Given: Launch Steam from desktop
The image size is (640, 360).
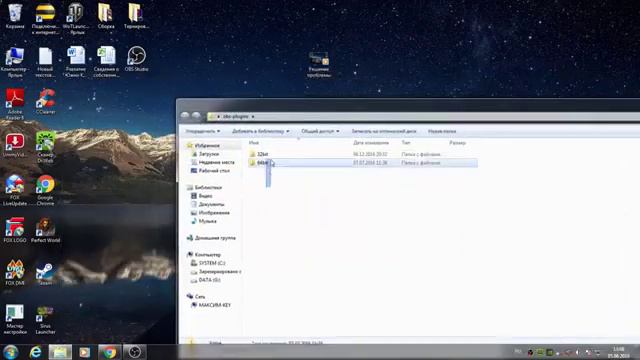Looking at the screenshot, I should pyautogui.click(x=45, y=272).
